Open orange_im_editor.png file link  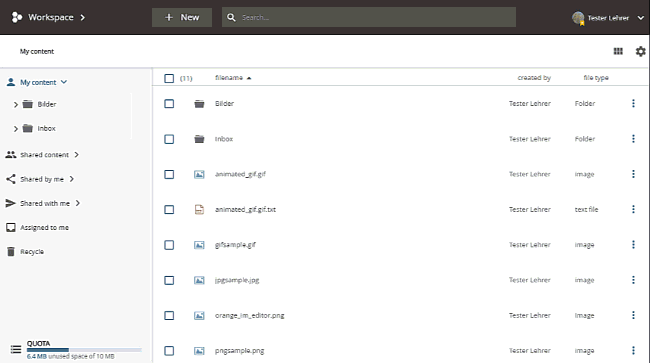pos(250,315)
